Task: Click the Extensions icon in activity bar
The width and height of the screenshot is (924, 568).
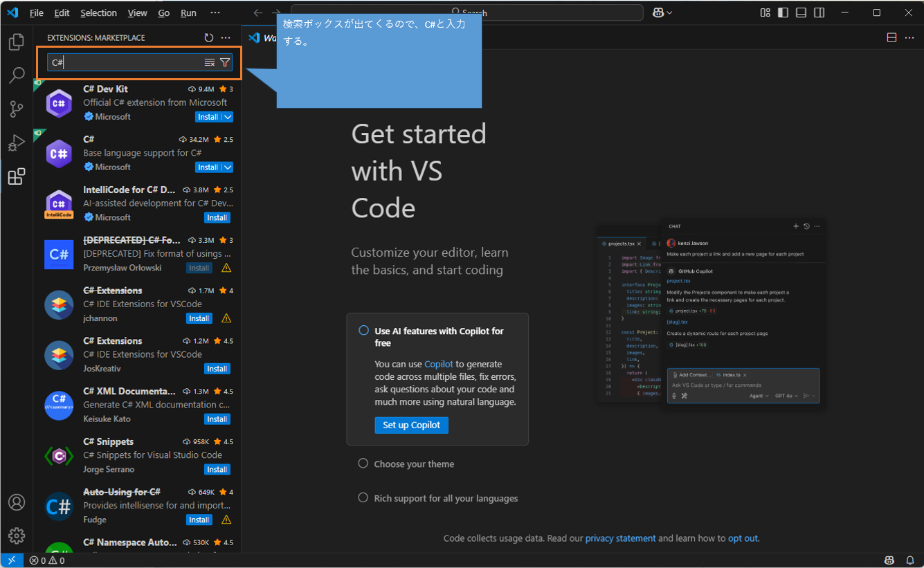Action: (17, 177)
